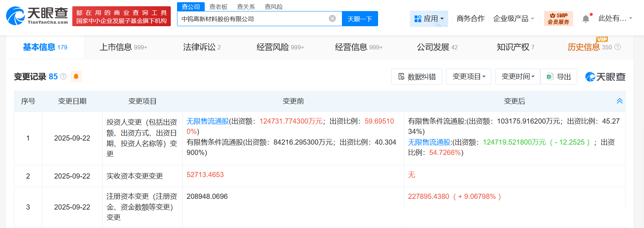The height and width of the screenshot is (228, 644).
Task: Click the 投资人变更 item cell in row 1
Action: pos(142,138)
